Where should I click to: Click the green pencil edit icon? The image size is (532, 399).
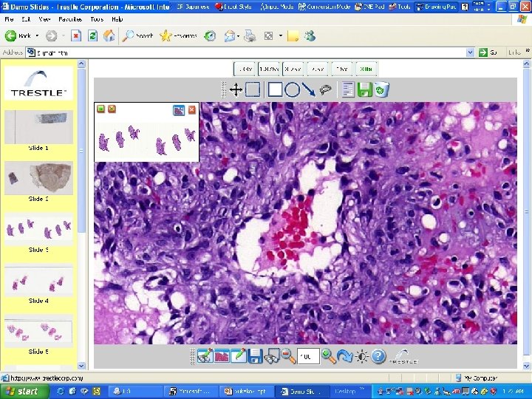click(239, 356)
